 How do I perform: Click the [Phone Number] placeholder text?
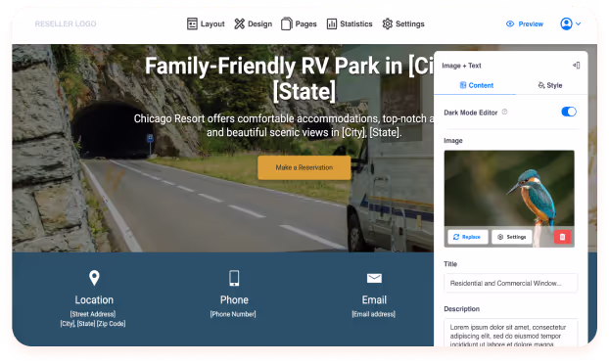point(233,314)
